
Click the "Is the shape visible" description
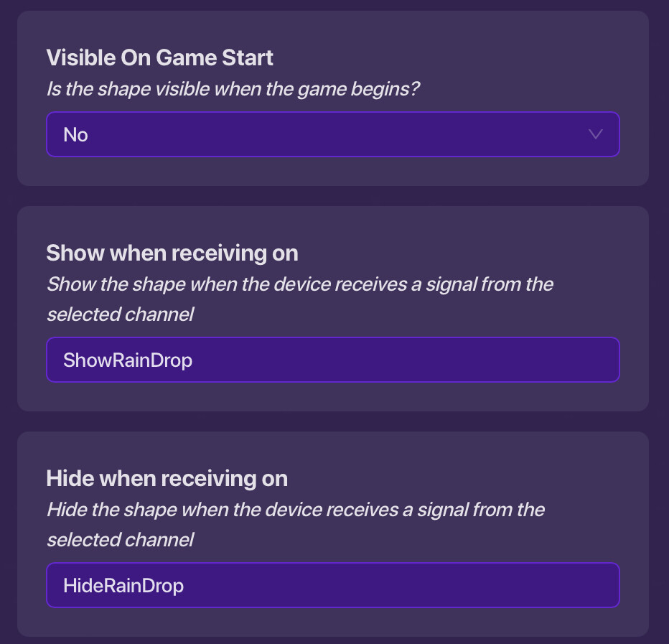pos(233,90)
